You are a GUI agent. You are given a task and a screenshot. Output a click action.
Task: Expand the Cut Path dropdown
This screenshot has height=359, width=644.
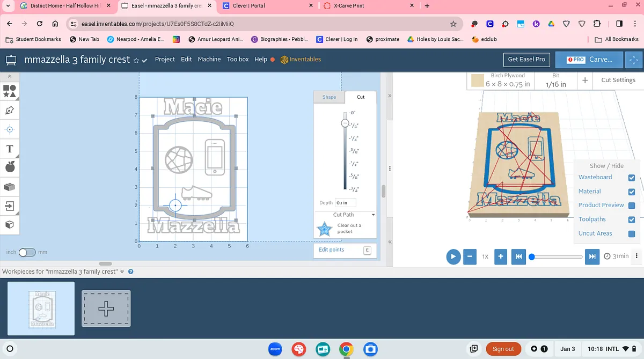345,215
